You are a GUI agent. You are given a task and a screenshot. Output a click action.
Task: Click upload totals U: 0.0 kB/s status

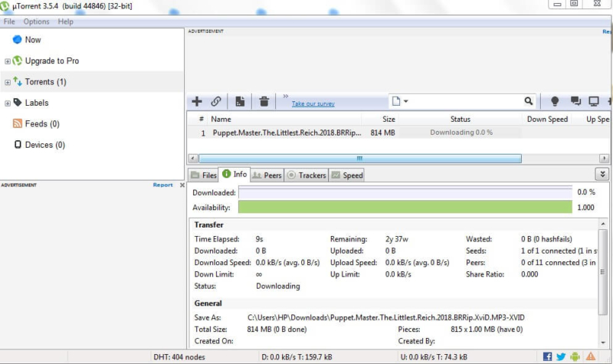pyautogui.click(x=434, y=357)
